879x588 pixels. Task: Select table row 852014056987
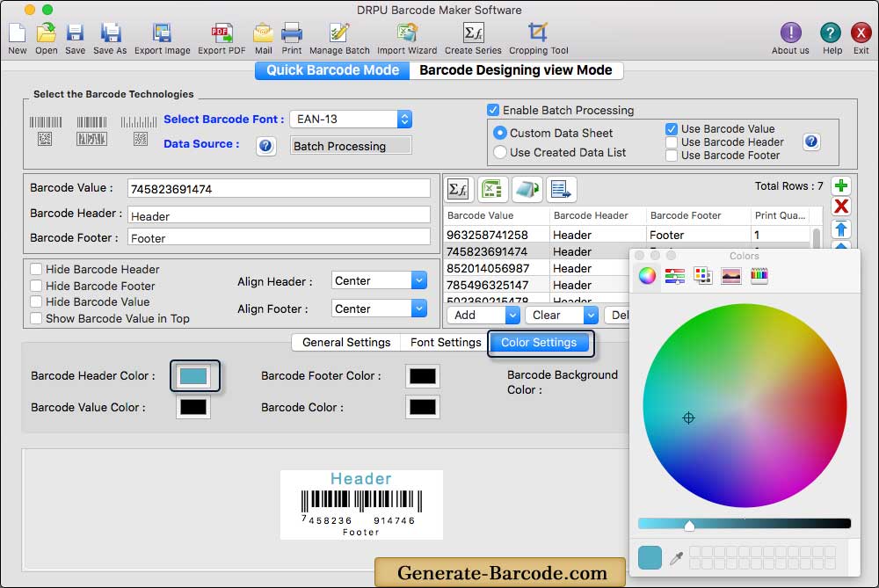tap(537, 268)
